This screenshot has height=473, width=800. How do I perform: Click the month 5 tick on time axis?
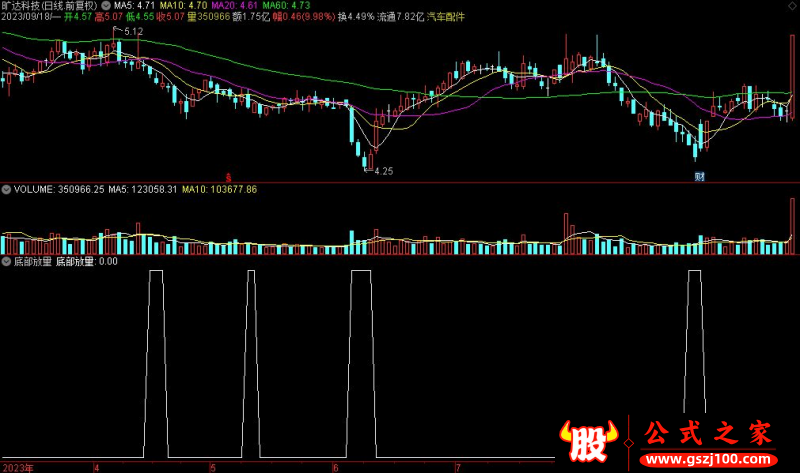(213, 468)
